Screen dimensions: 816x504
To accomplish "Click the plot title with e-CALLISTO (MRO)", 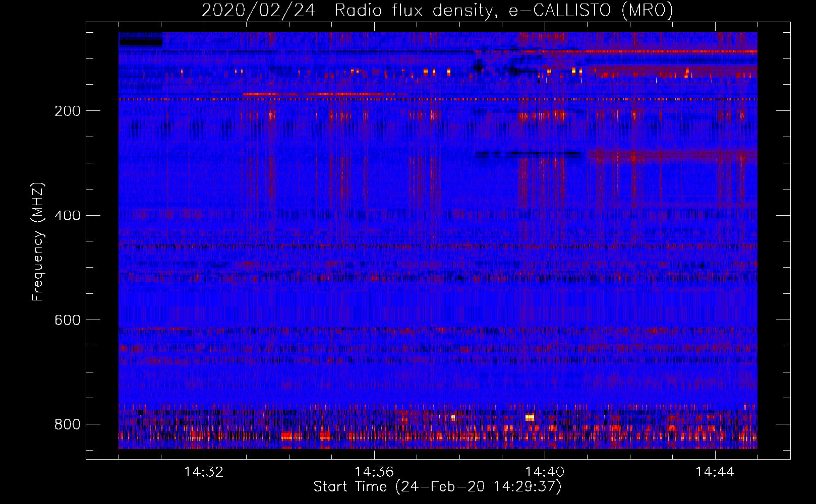I will click(437, 11).
